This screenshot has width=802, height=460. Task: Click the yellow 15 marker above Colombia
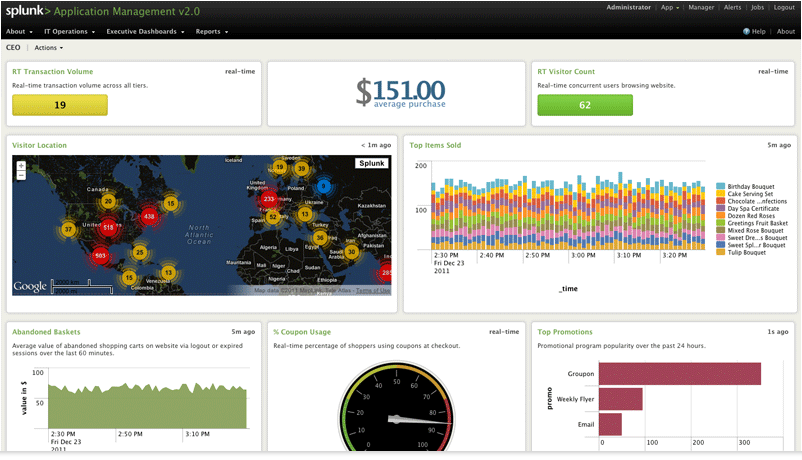tap(129, 278)
